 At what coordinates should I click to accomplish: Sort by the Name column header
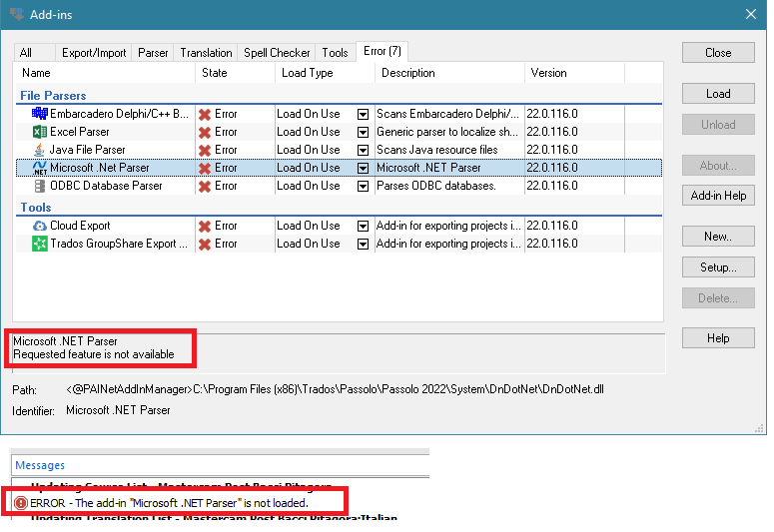point(105,73)
